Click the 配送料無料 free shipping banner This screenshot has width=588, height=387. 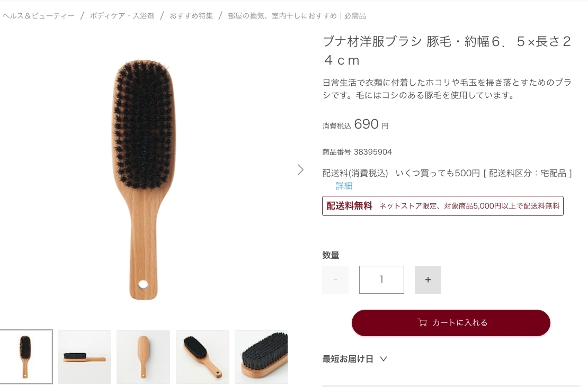[x=442, y=206]
